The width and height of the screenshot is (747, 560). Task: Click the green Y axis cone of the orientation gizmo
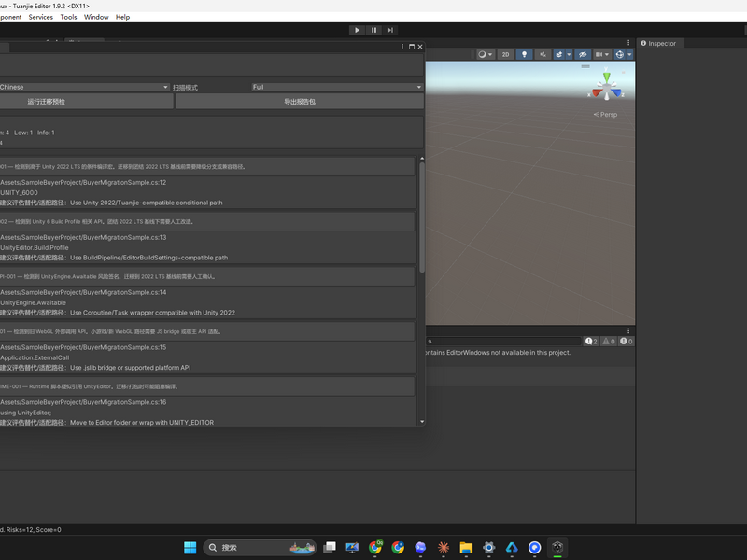click(x=606, y=77)
